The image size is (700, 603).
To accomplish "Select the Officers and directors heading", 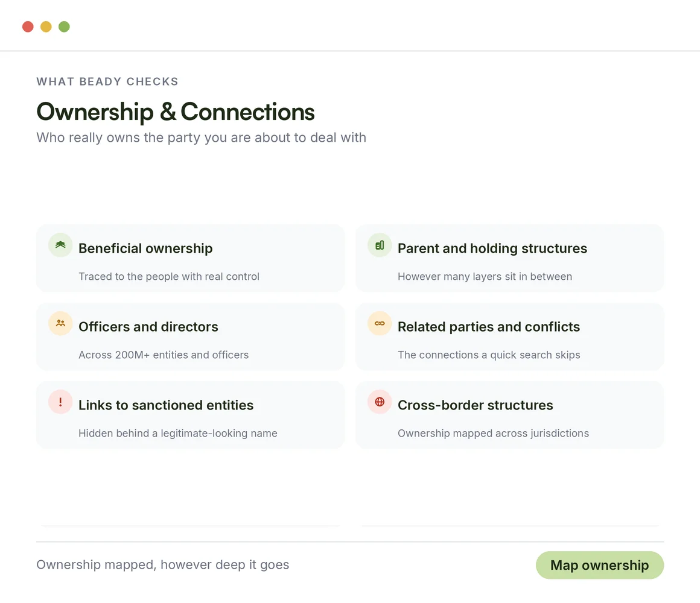I will point(148,327).
